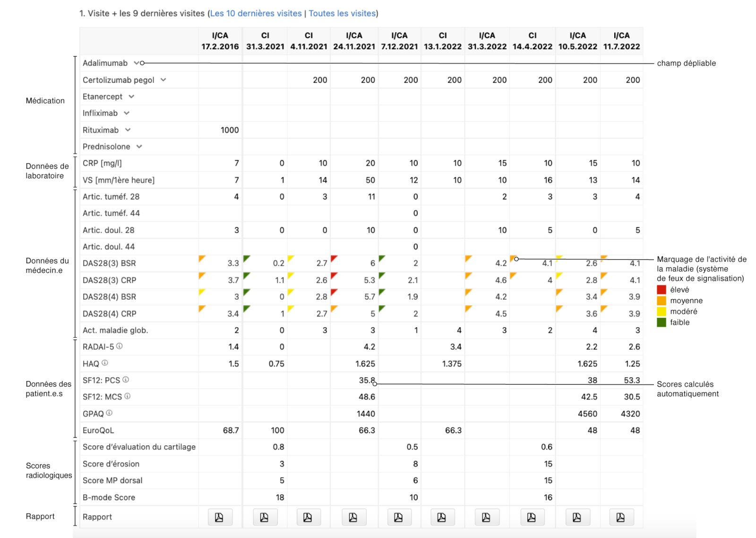Click orange flag on DAS28(3) CRP 31.3.2022
Viewport: 756px width, 538px height.
click(x=468, y=275)
